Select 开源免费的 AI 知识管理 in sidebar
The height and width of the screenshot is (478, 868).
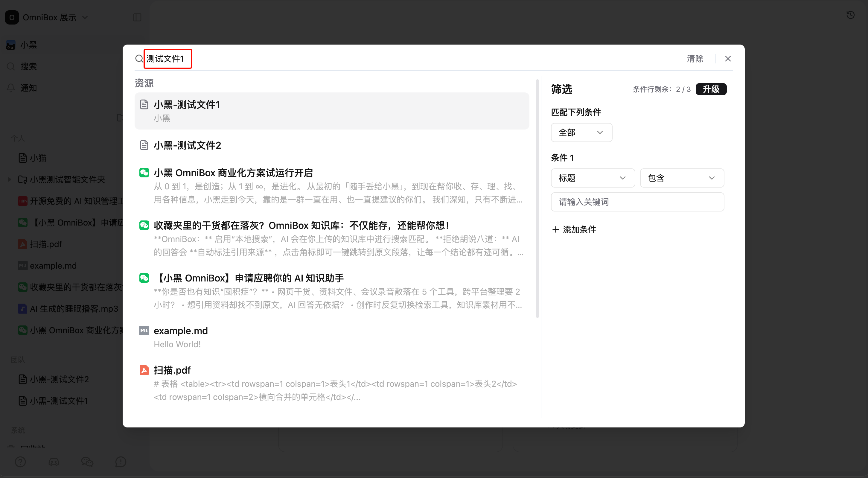click(77, 201)
